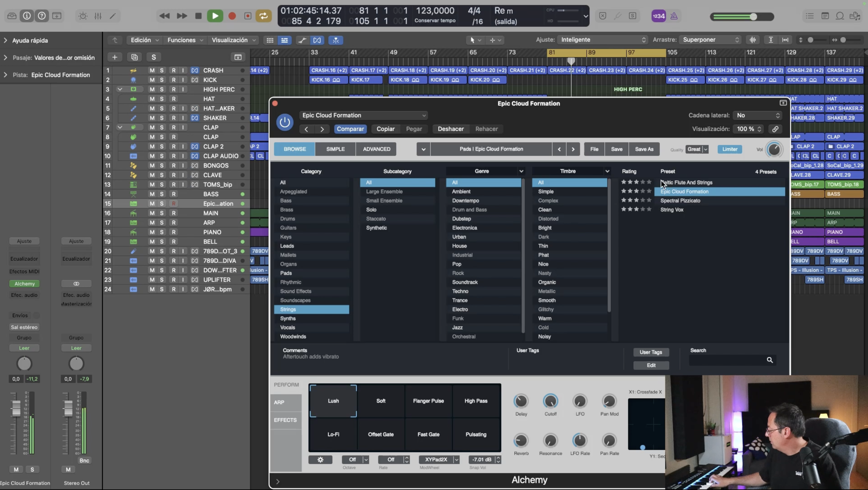
Task: Switch to the ADVANCED tab in Alchemy
Action: coord(376,149)
